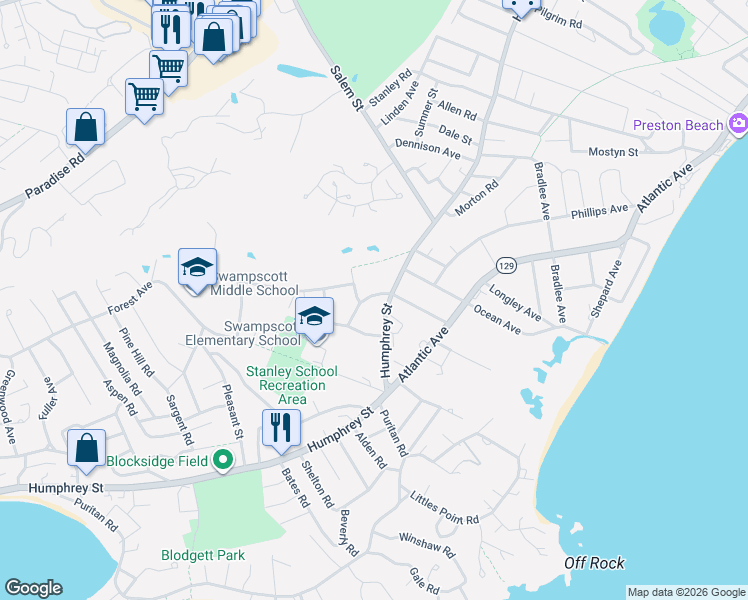This screenshot has width=748, height=600.
Task: Click the Longley Ave label
Action: click(515, 303)
